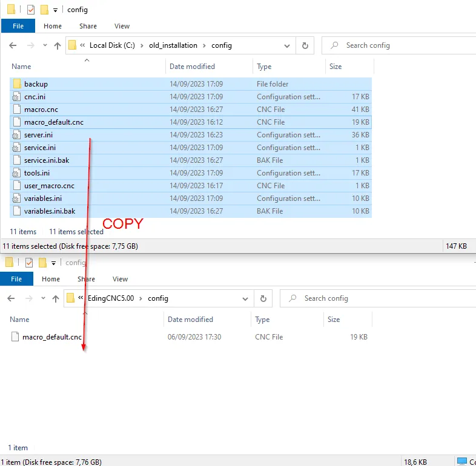Viewport: 476px width, 466px height.
Task: Select service.ini file icon
Action: [16, 148]
